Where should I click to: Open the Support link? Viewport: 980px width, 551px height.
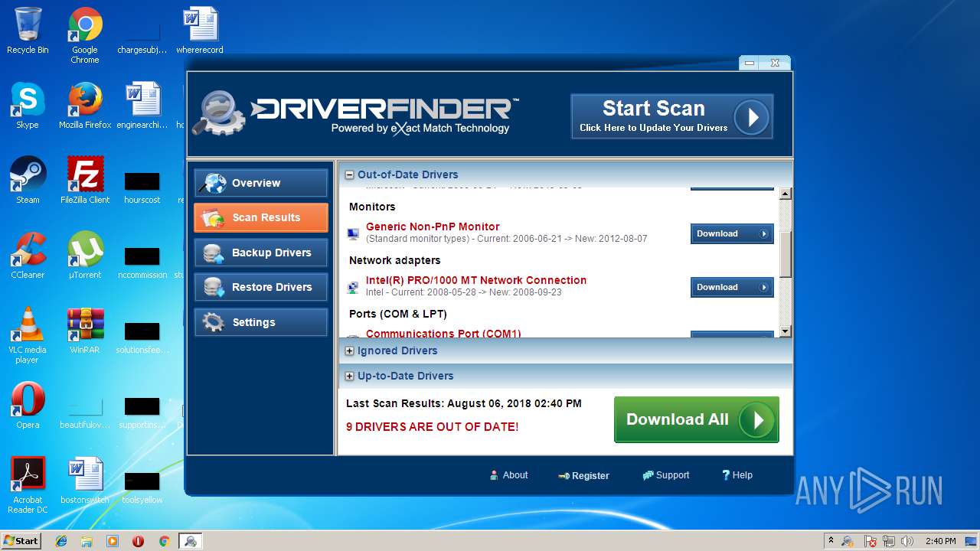pyautogui.click(x=666, y=475)
